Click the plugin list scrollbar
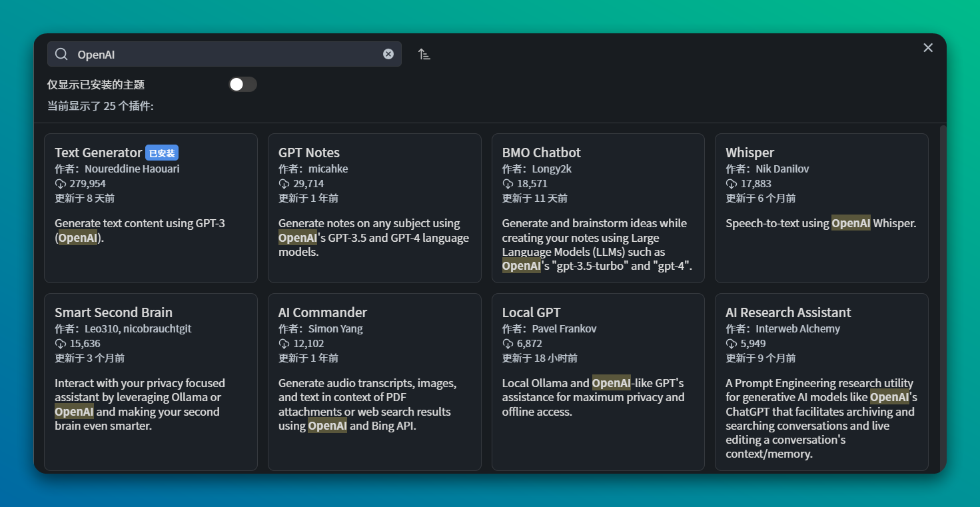The height and width of the screenshot is (507, 980). pyautogui.click(x=943, y=298)
